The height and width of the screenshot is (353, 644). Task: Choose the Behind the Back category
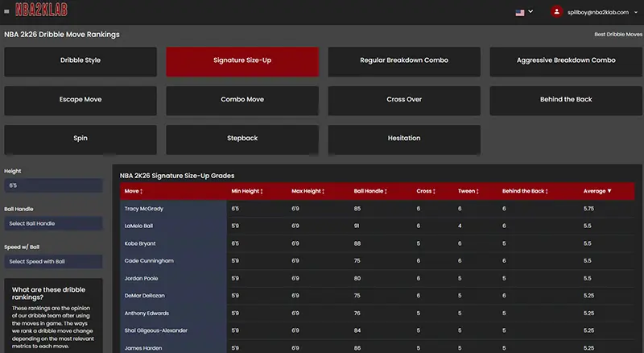click(x=566, y=100)
